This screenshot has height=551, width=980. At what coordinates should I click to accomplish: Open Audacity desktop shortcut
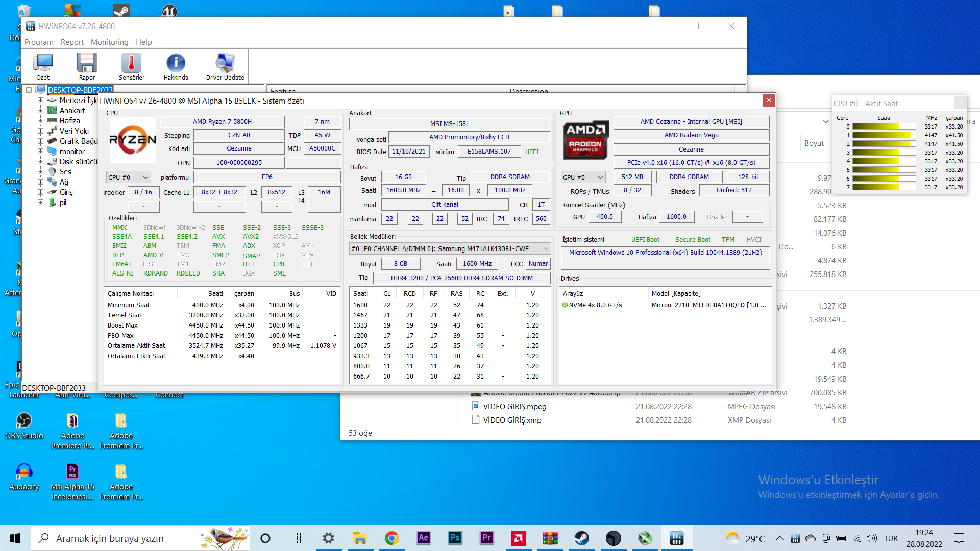[24, 477]
